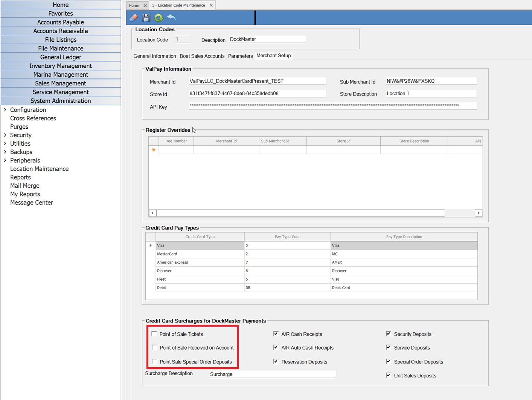The image size is (532, 400).
Task: Click the green Refresh icon
Action: [x=159, y=18]
